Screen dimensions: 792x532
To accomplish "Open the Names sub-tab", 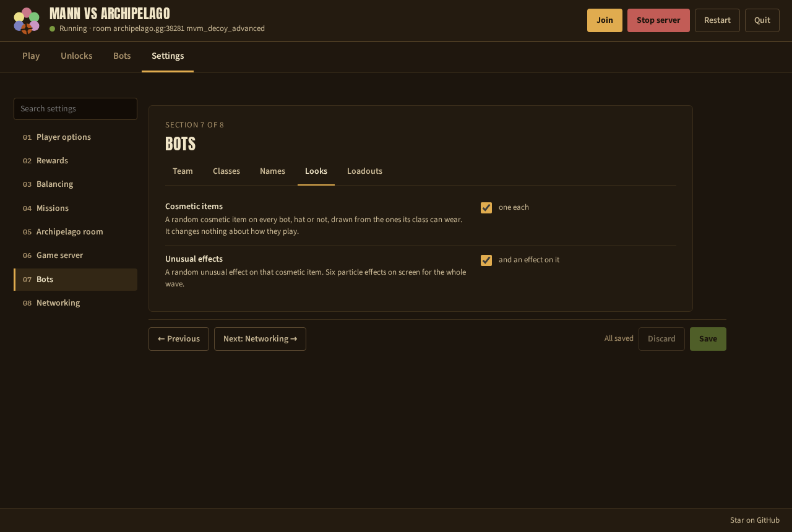I will [272, 171].
